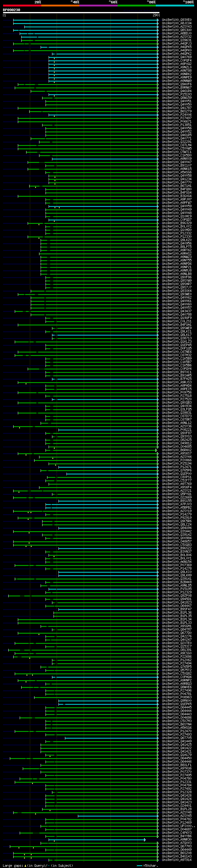This screenshot has height=868, width=197.
Task: Select hit label UniRef100_A2SY43
Action: [x=176, y=26]
